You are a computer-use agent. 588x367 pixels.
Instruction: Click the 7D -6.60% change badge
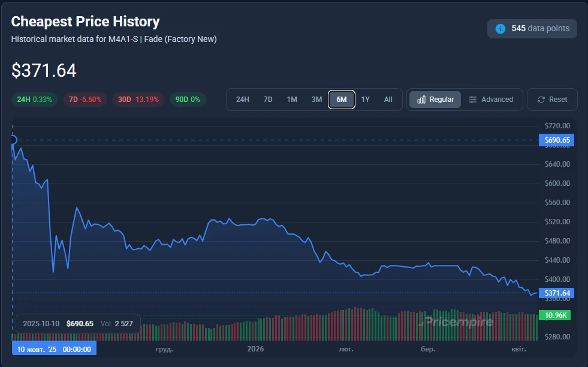pyautogui.click(x=85, y=100)
